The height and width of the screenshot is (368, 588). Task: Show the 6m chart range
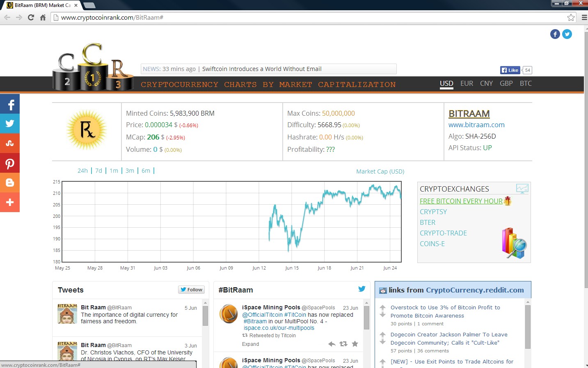[146, 171]
